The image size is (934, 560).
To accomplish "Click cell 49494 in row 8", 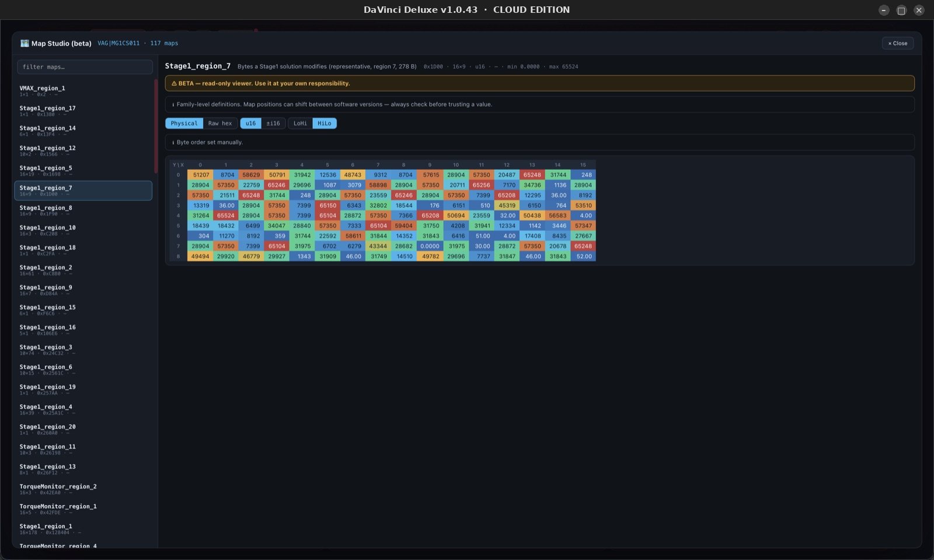I will 200,257.
